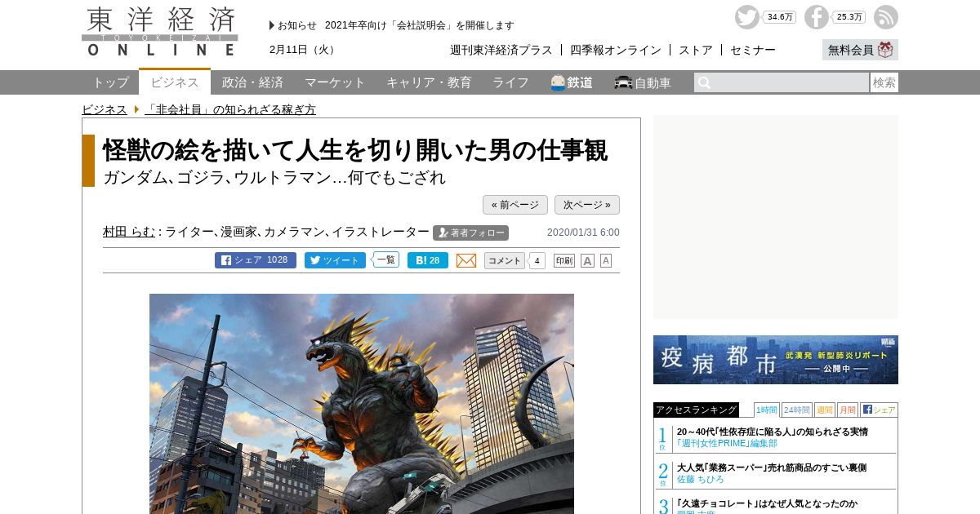This screenshot has height=514, width=980.
Task: Select the larger font size A icon
Action: pos(587,260)
